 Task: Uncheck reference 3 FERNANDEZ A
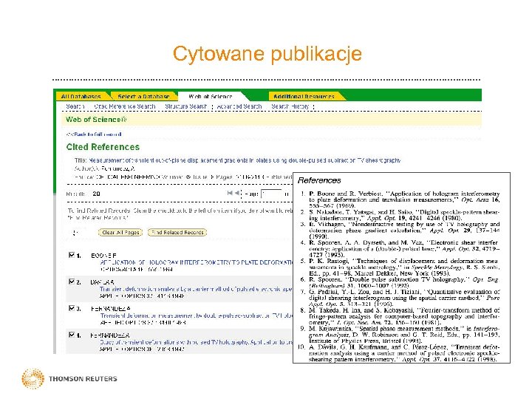72,308
